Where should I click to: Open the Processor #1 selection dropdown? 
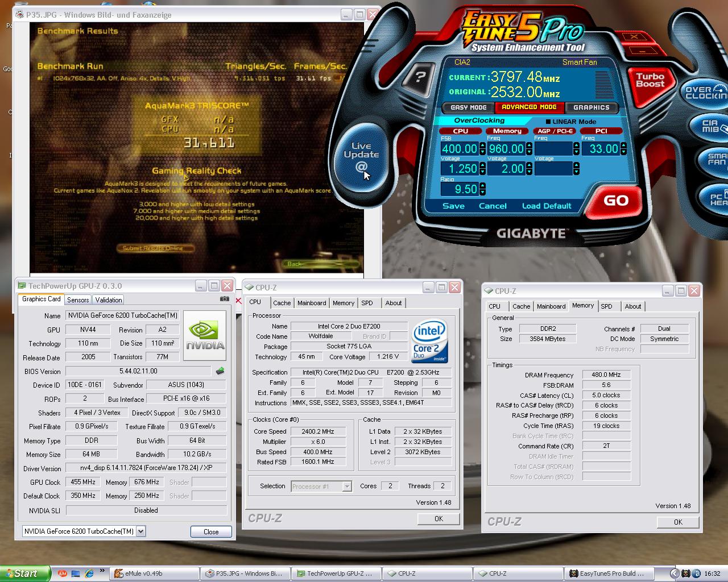point(346,487)
